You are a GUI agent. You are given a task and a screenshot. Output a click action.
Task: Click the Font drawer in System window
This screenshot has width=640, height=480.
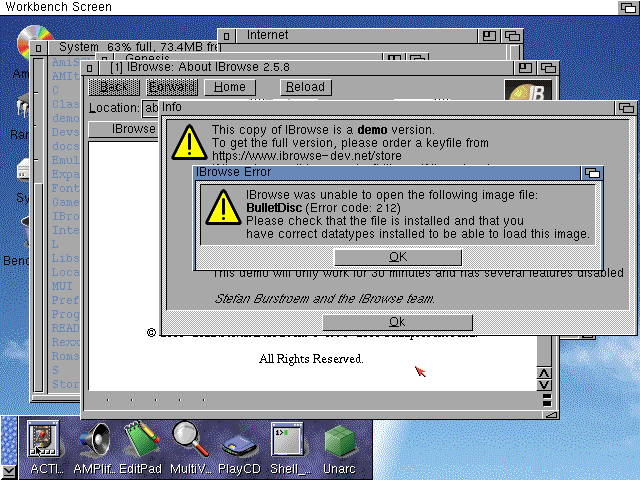[65, 188]
